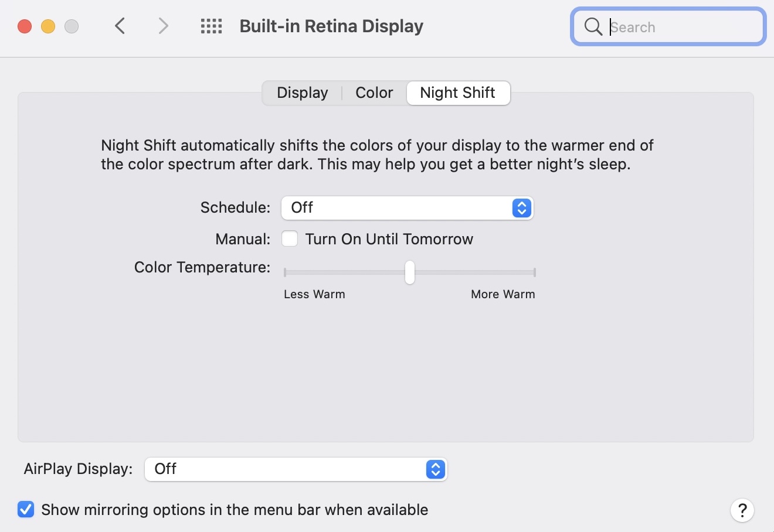The image size is (774, 532).
Task: Click the slider's Less Warm end
Action: click(x=286, y=272)
